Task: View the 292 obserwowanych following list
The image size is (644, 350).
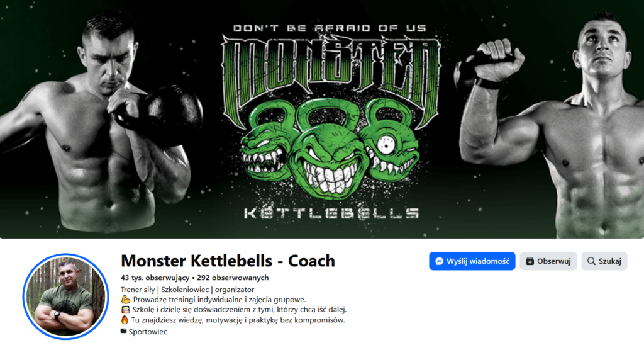Action: (233, 278)
